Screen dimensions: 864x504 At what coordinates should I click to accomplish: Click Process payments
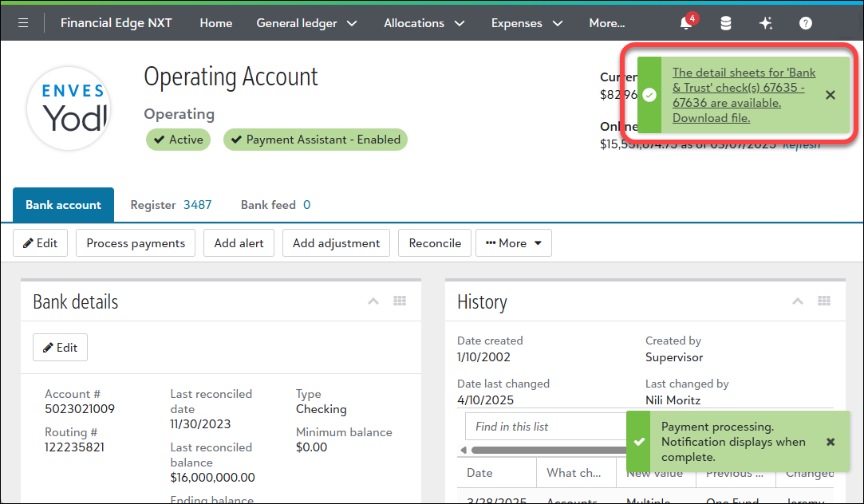coord(136,243)
